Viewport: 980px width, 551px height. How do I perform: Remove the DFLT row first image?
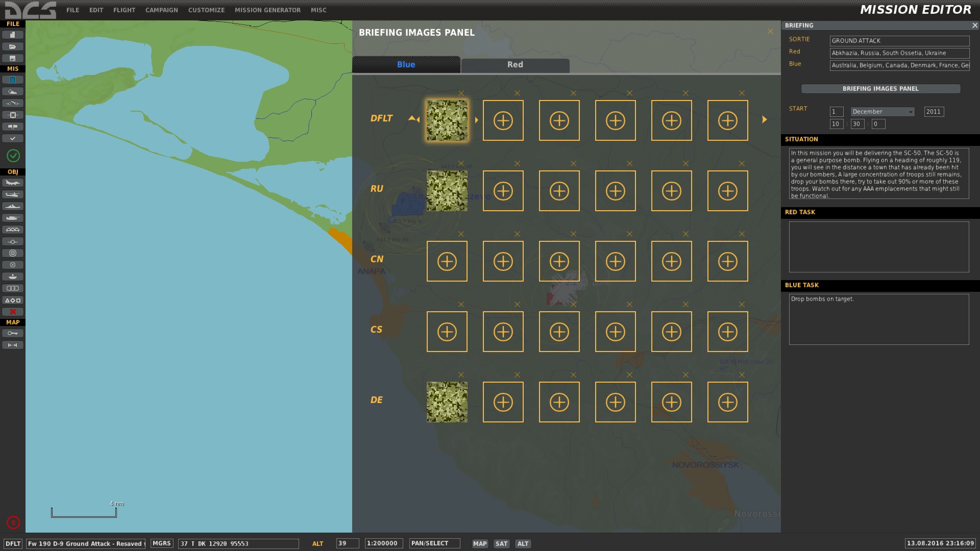pos(461,93)
